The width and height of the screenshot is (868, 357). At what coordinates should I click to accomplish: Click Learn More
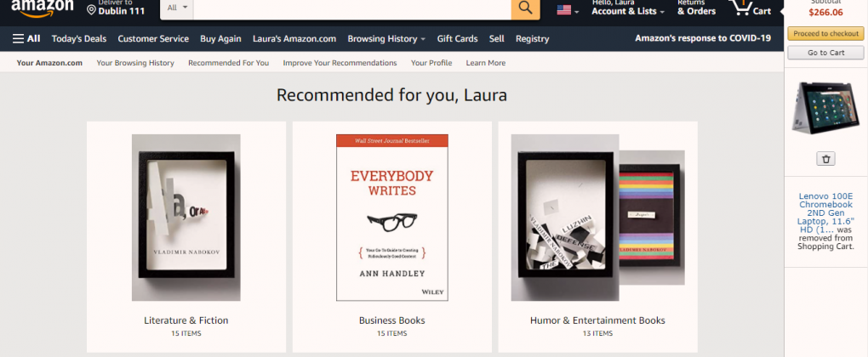tap(485, 63)
